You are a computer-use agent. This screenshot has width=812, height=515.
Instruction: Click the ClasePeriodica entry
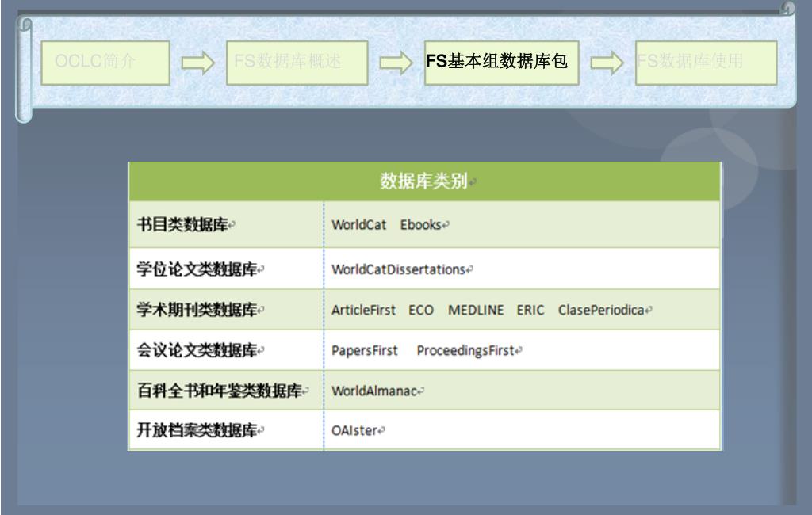[x=601, y=310]
